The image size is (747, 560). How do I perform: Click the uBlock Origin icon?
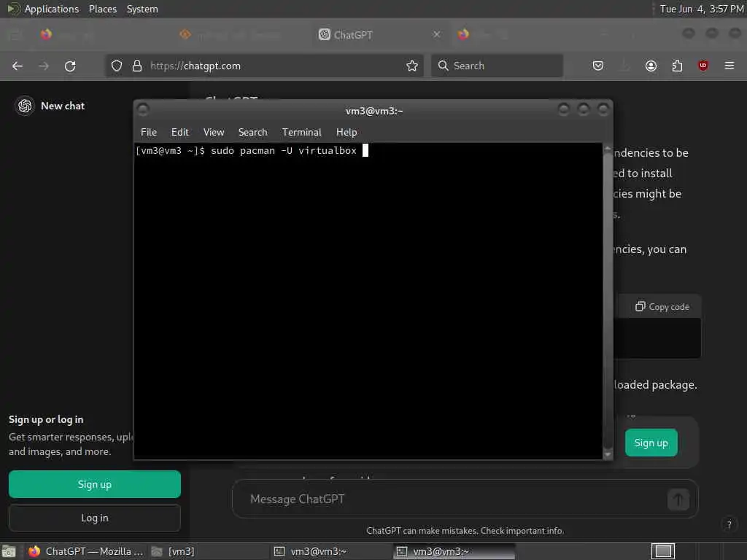[703, 66]
